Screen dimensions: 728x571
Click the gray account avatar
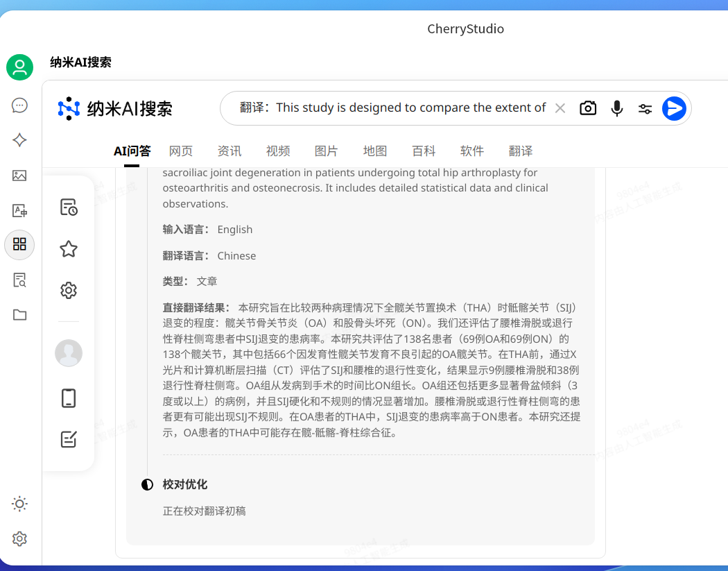pyautogui.click(x=69, y=353)
